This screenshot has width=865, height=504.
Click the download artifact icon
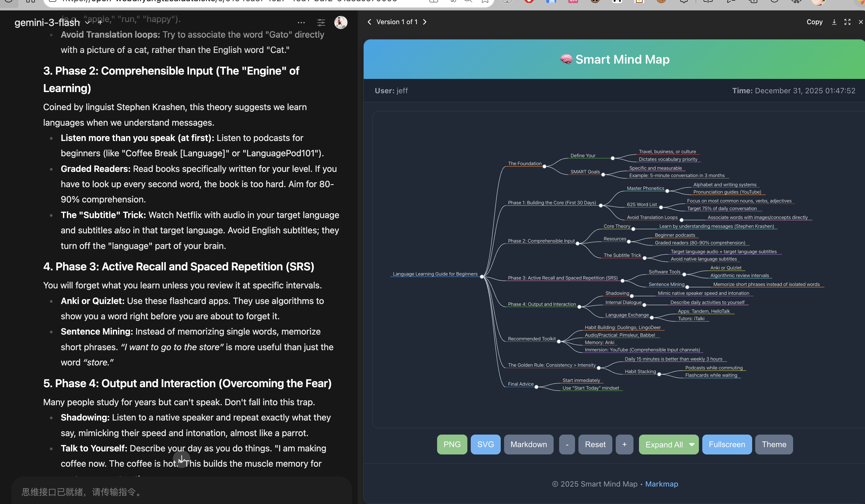pos(834,22)
